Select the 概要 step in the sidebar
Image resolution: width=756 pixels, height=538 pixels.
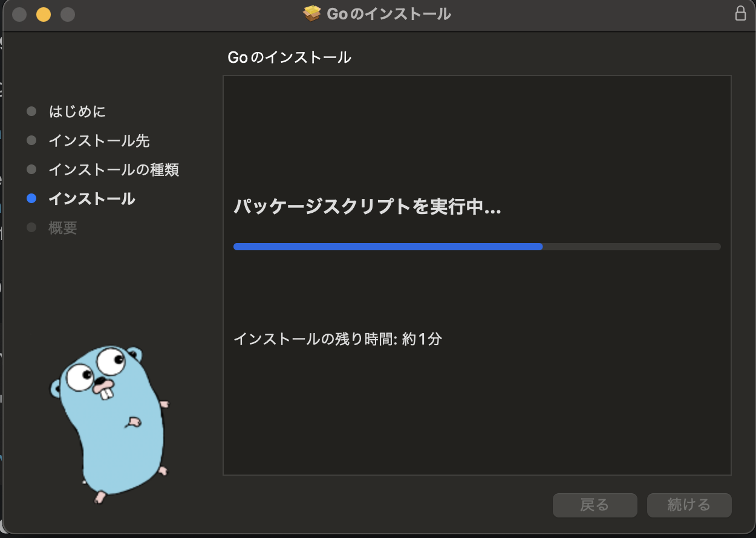(x=62, y=228)
